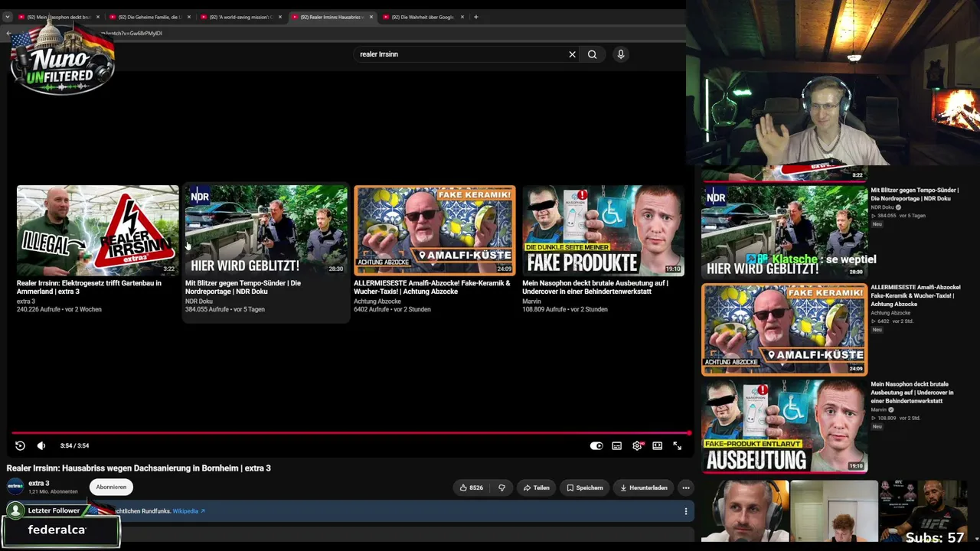Download the video via Herunterladen button
The image size is (980, 551).
tap(643, 487)
